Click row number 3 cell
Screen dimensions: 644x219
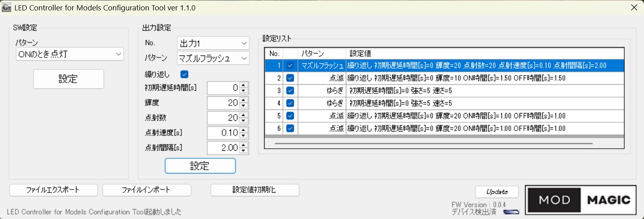tap(274, 91)
